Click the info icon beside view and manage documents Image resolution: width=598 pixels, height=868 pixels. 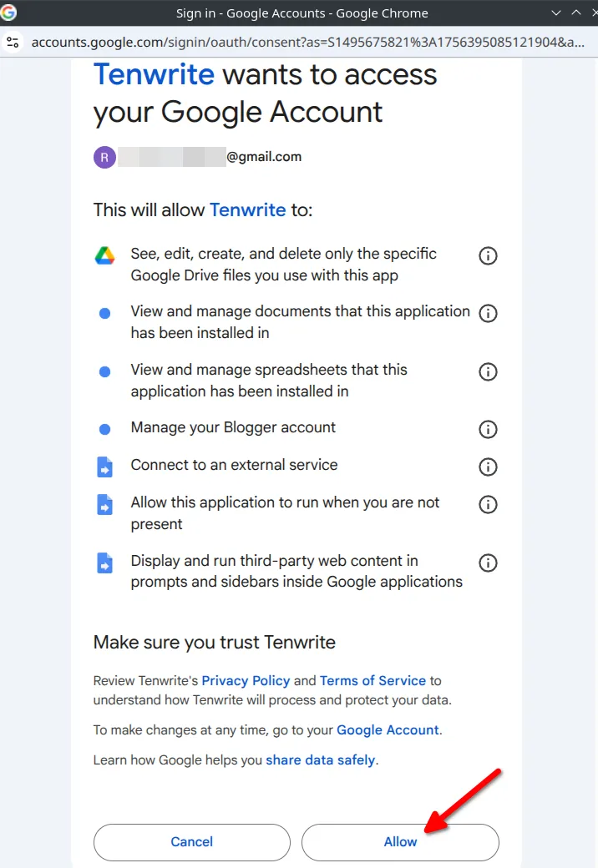coord(488,314)
